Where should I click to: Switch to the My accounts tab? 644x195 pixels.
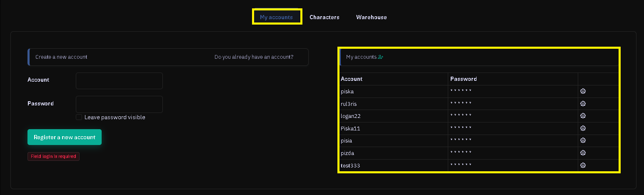pyautogui.click(x=276, y=17)
